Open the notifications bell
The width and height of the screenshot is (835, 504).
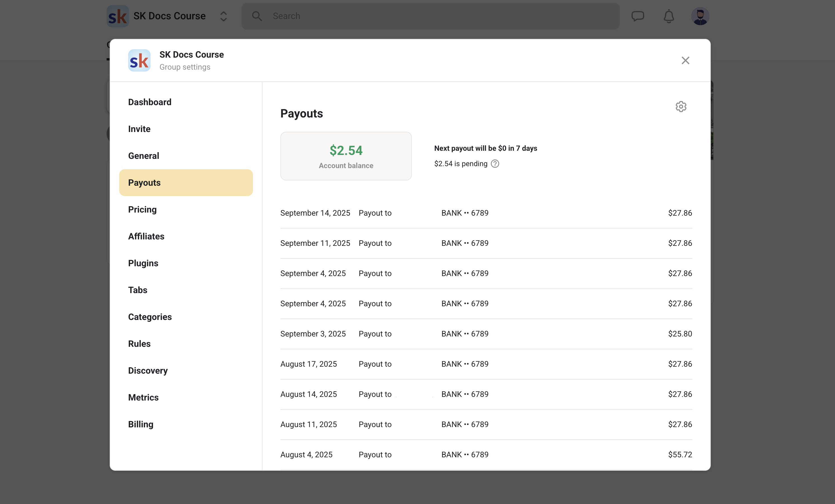669,16
